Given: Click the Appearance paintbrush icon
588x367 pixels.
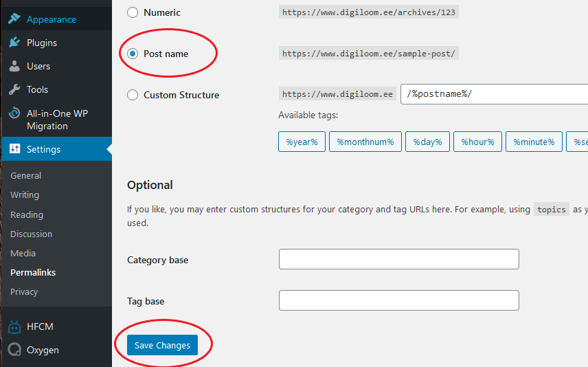Looking at the screenshot, I should pyautogui.click(x=14, y=19).
